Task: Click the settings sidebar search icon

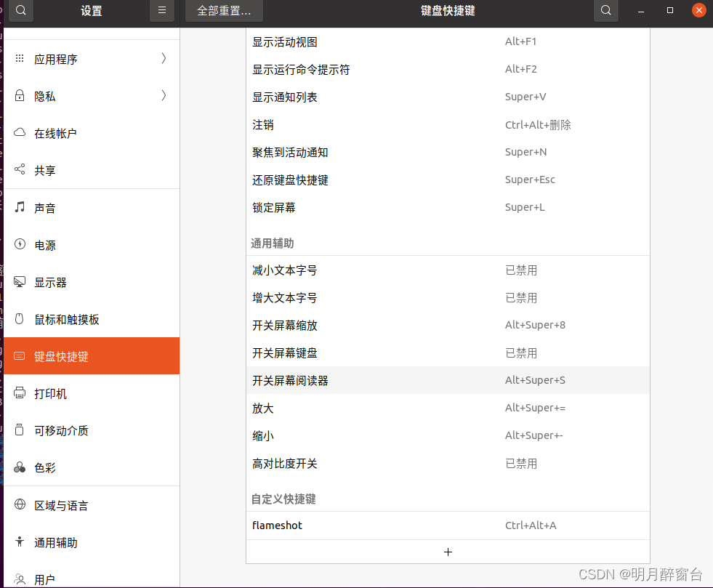Action: 21,10
